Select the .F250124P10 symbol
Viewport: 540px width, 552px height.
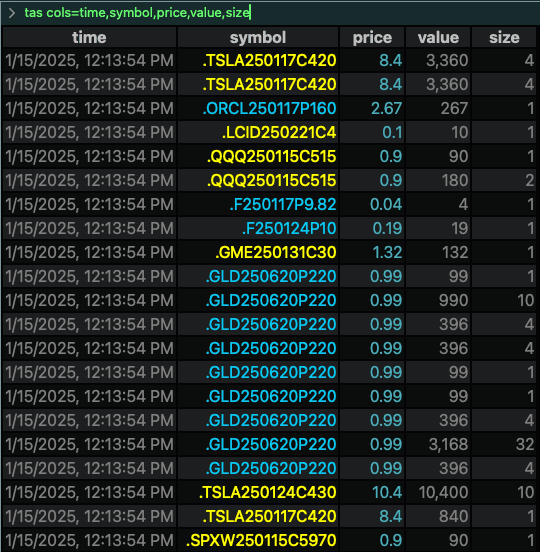point(289,228)
